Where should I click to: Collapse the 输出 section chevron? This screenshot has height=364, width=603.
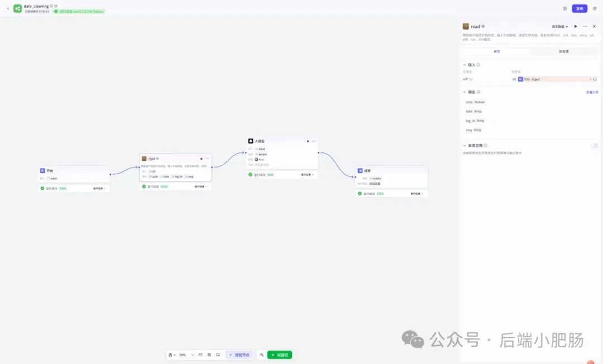(465, 92)
